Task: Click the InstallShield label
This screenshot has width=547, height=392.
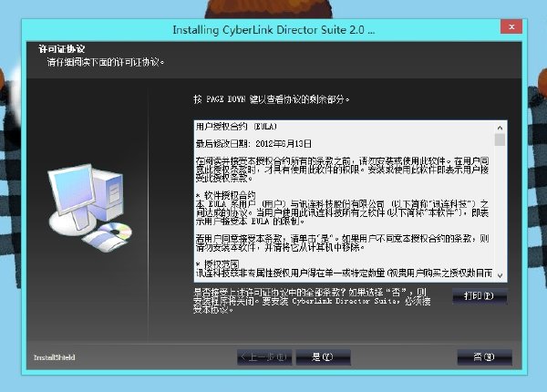Action: [x=55, y=357]
